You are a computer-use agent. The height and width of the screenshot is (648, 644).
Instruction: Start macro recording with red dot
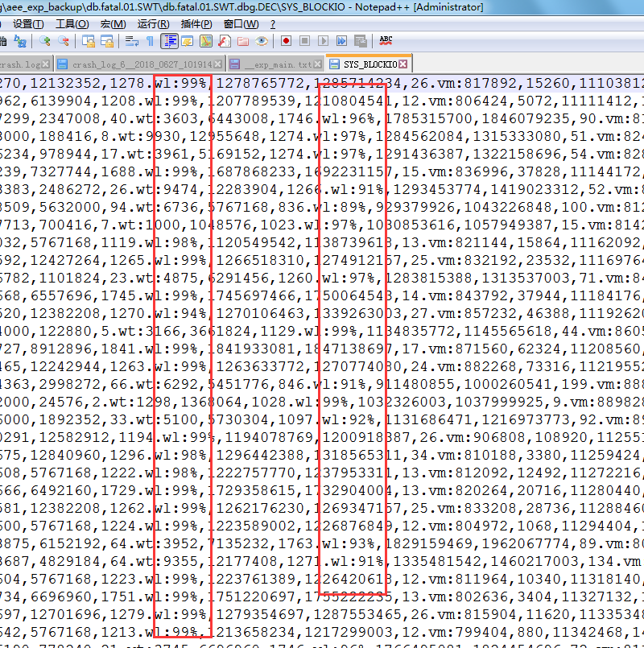[286, 41]
